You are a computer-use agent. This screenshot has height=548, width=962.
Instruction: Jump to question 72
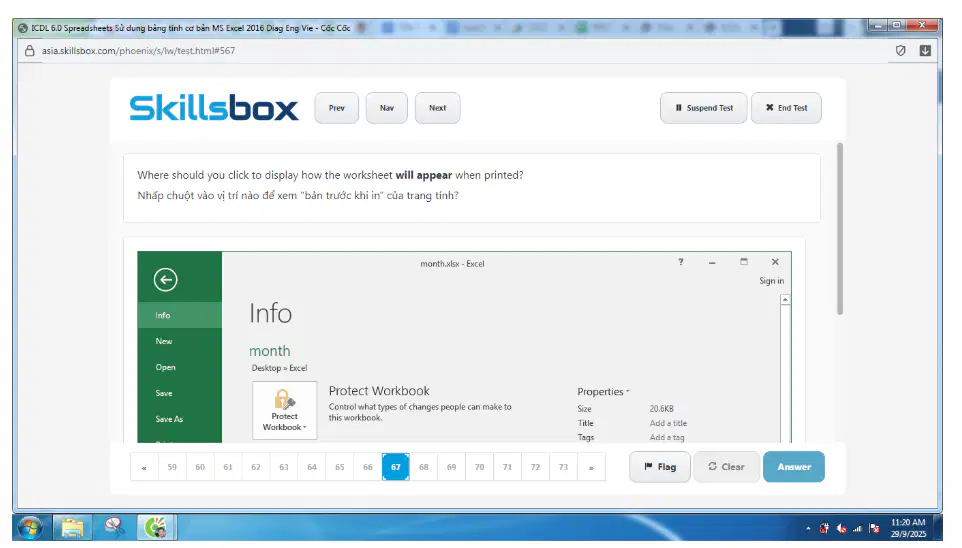click(535, 467)
